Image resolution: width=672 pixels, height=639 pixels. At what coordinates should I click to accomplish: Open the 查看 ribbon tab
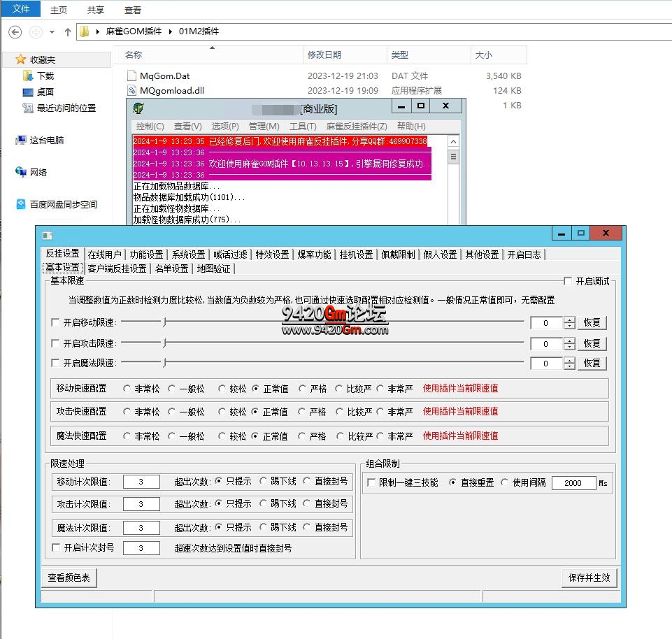pyautogui.click(x=132, y=10)
